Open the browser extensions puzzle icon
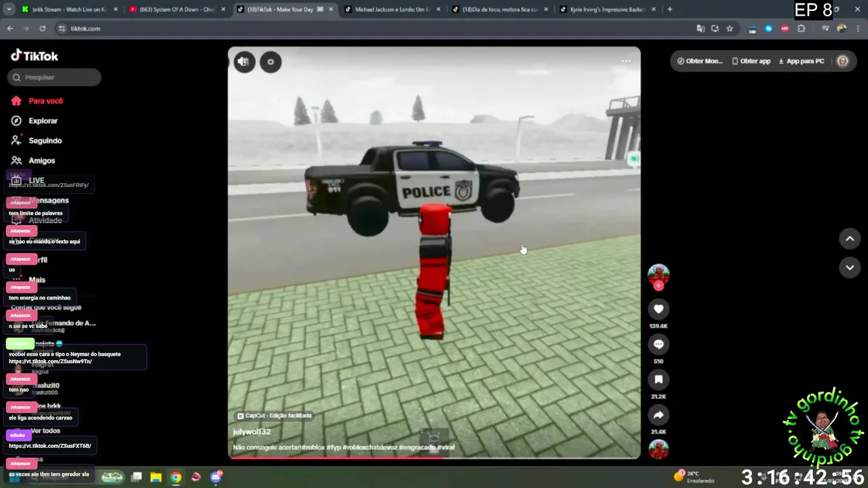The height and width of the screenshot is (488, 868). pyautogui.click(x=802, y=28)
